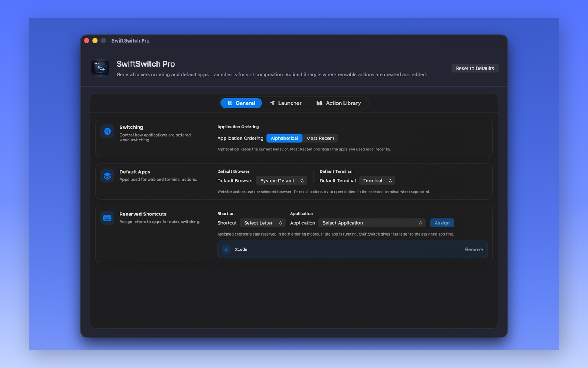Click the Default Apps section title
588x368 pixels.
pyautogui.click(x=135, y=172)
